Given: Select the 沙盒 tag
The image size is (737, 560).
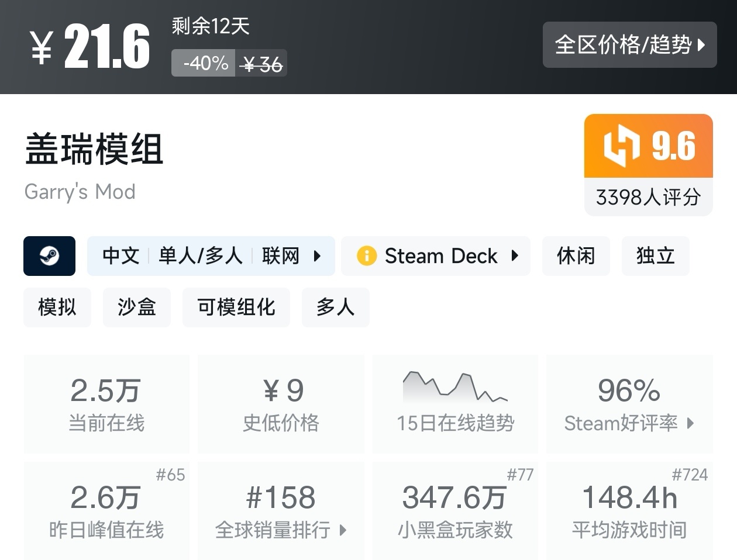Looking at the screenshot, I should tap(137, 307).
